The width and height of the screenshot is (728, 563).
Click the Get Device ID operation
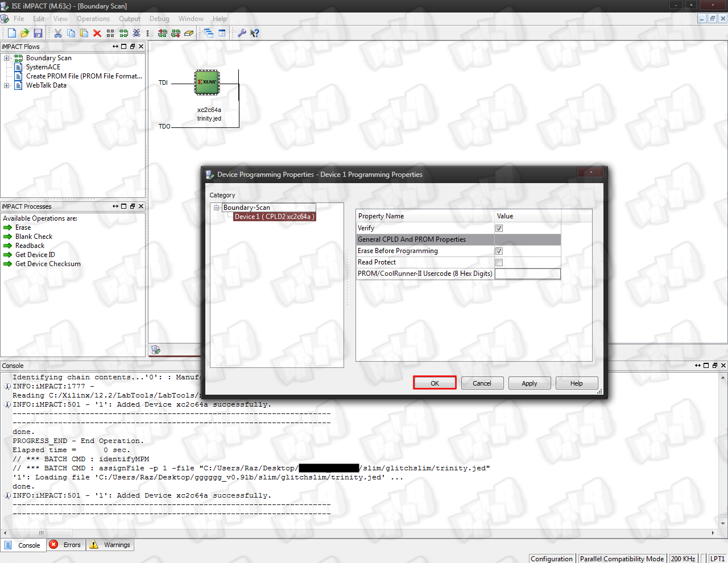click(35, 255)
